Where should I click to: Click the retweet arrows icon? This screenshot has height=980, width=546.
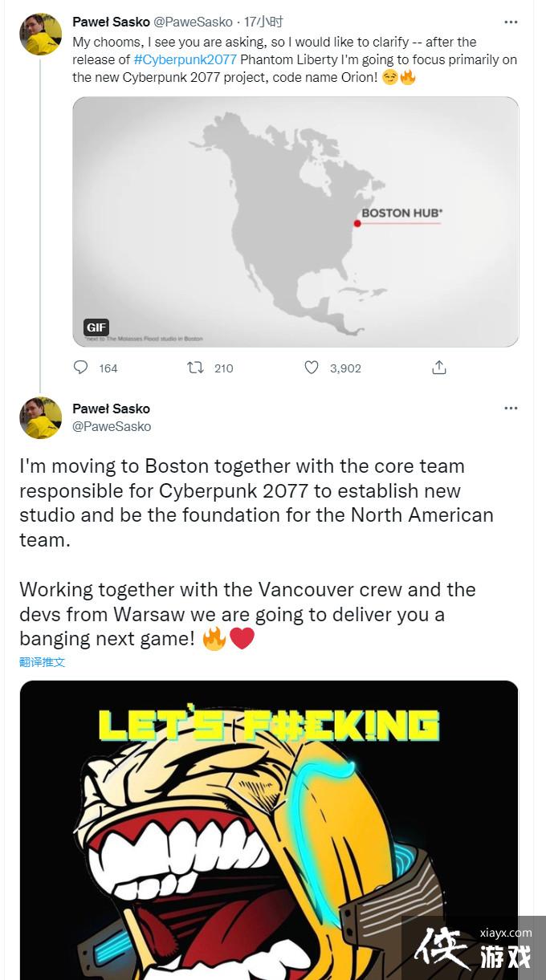pos(195,368)
